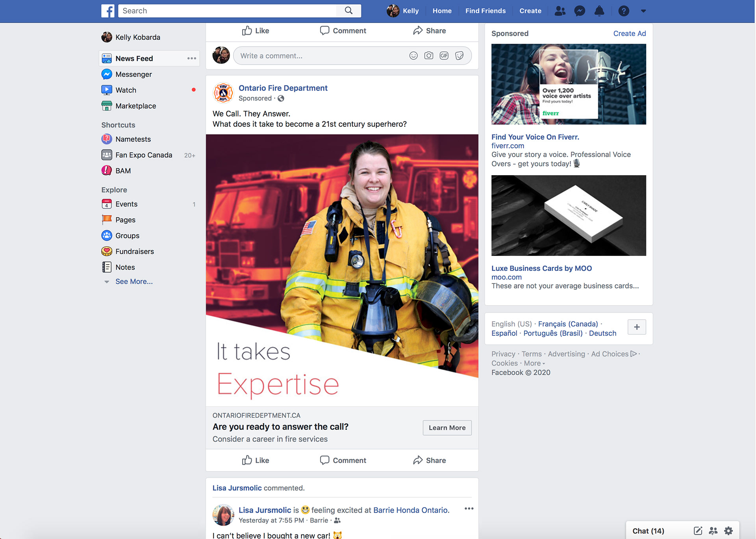Screen dimensions: 756x539
Task: Click into the Search field
Action: pyautogui.click(x=228, y=11)
